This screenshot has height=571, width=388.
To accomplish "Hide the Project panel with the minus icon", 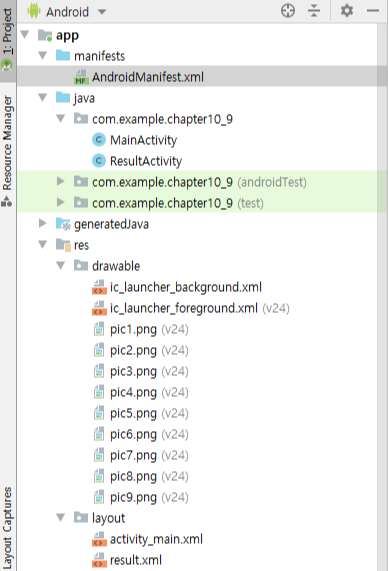I will pyautogui.click(x=373, y=11).
